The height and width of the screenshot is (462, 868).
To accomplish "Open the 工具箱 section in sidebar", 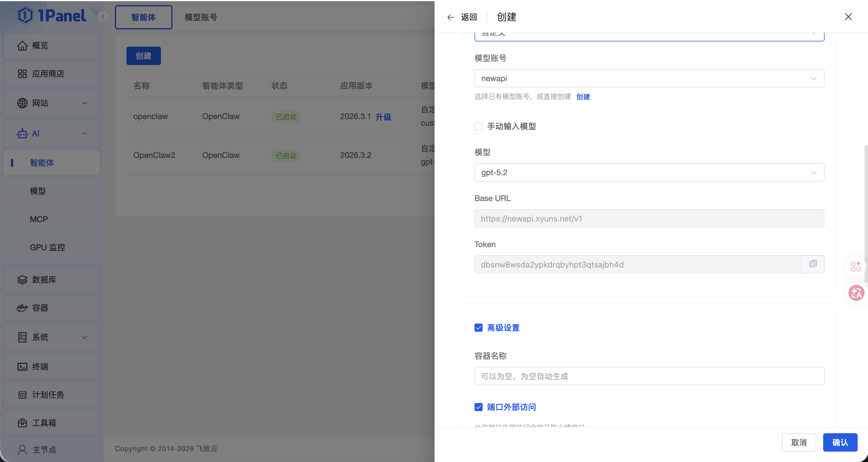I will tap(45, 423).
